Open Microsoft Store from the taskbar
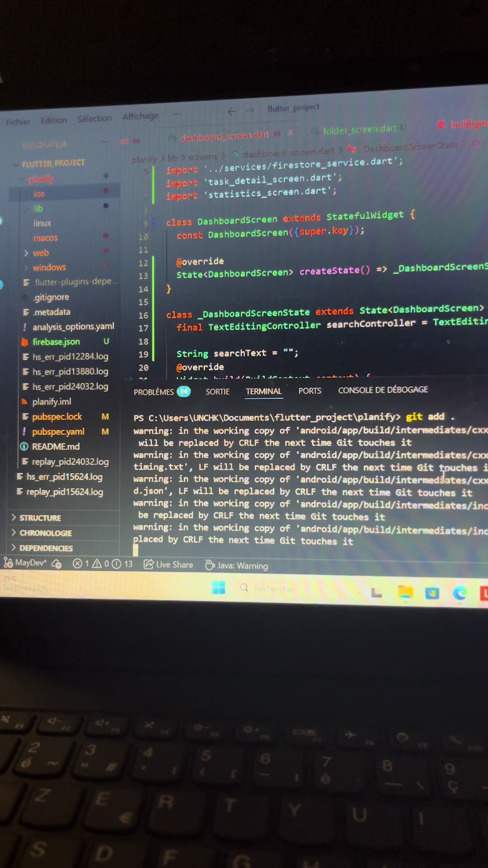Viewport: 488px width, 868px height. [432, 593]
